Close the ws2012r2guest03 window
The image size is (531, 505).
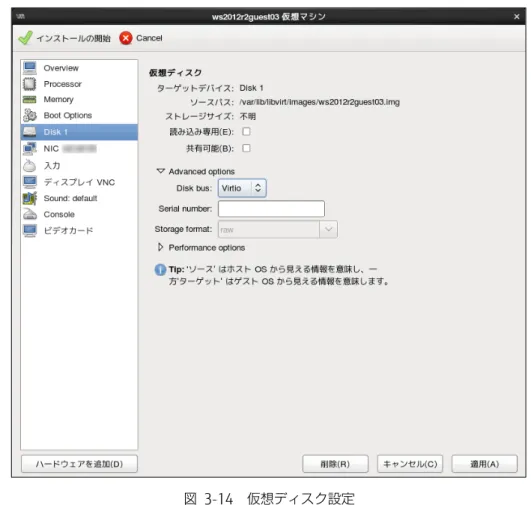[516, 16]
